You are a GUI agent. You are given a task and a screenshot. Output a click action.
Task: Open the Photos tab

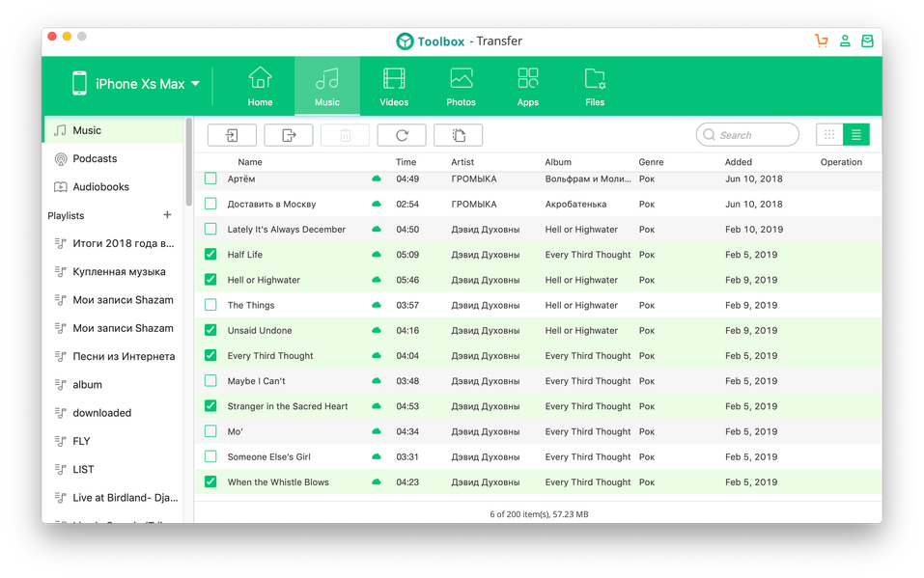[461, 87]
